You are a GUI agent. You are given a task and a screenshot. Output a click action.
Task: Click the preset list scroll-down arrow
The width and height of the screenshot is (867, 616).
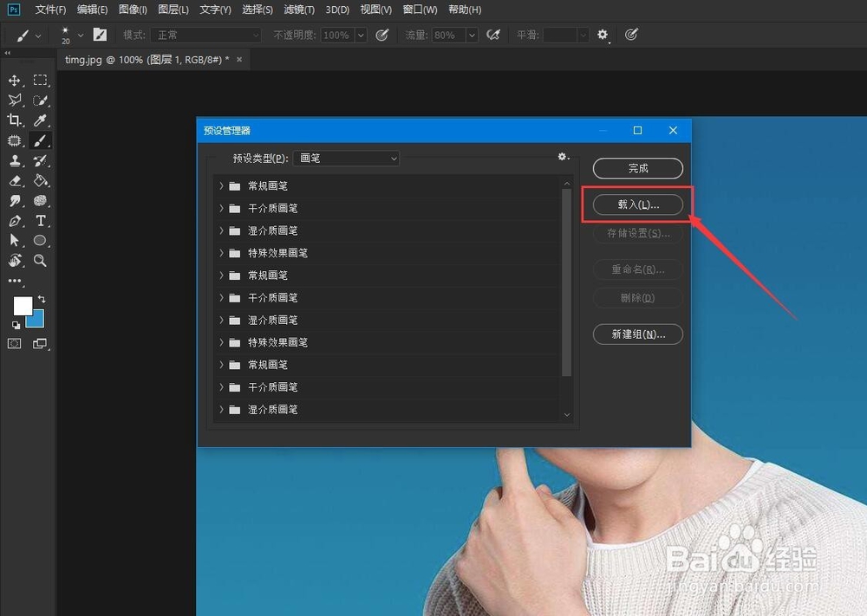[x=567, y=415]
